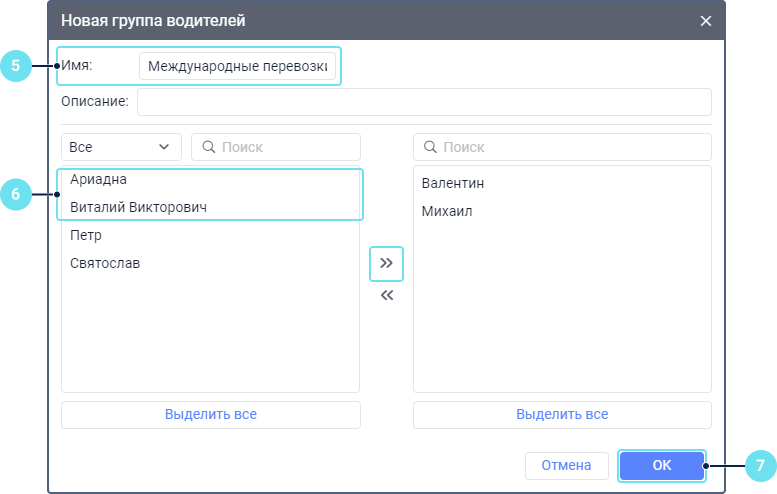The image size is (777, 494).
Task: Select driver 'Святослав' in left list
Action: point(105,263)
